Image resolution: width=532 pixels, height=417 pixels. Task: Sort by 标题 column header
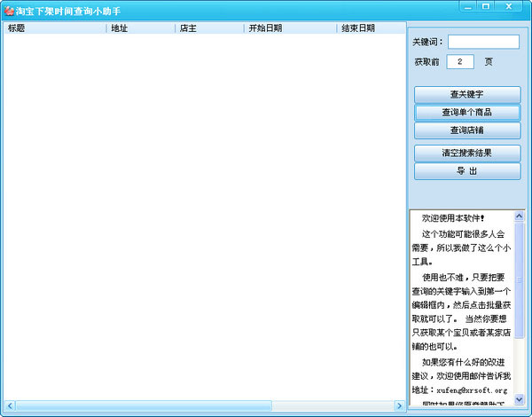pos(55,28)
